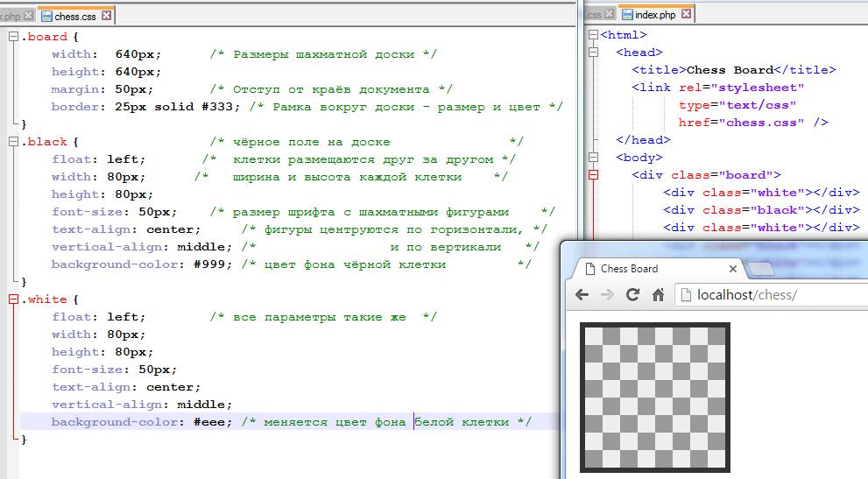Fold the div class="board" element
The height and width of the screenshot is (479, 868).
pyautogui.click(x=593, y=175)
